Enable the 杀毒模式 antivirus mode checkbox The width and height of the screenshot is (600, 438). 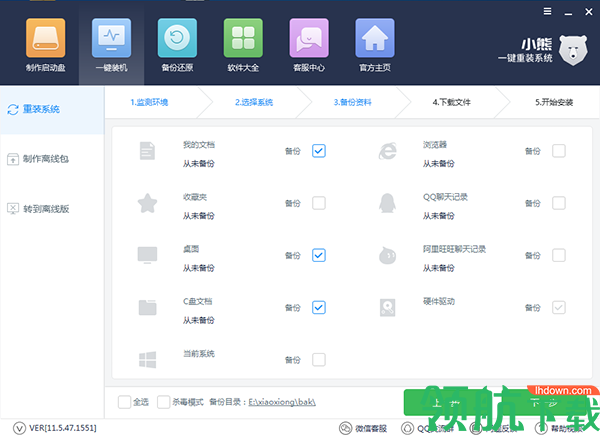[x=163, y=402]
